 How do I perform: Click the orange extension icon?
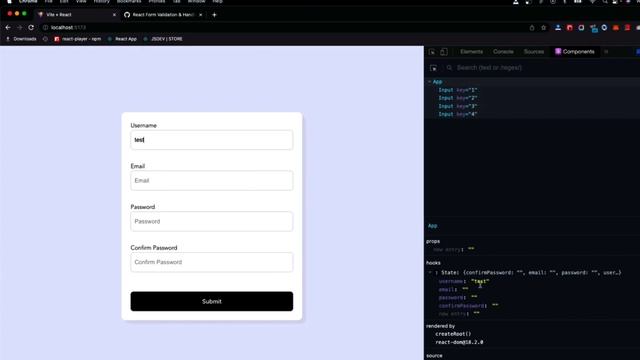click(616, 27)
